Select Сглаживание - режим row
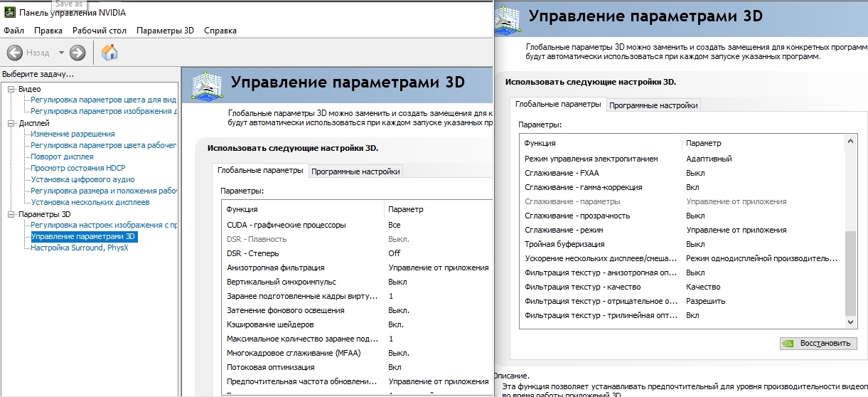868x397 pixels. (682, 230)
